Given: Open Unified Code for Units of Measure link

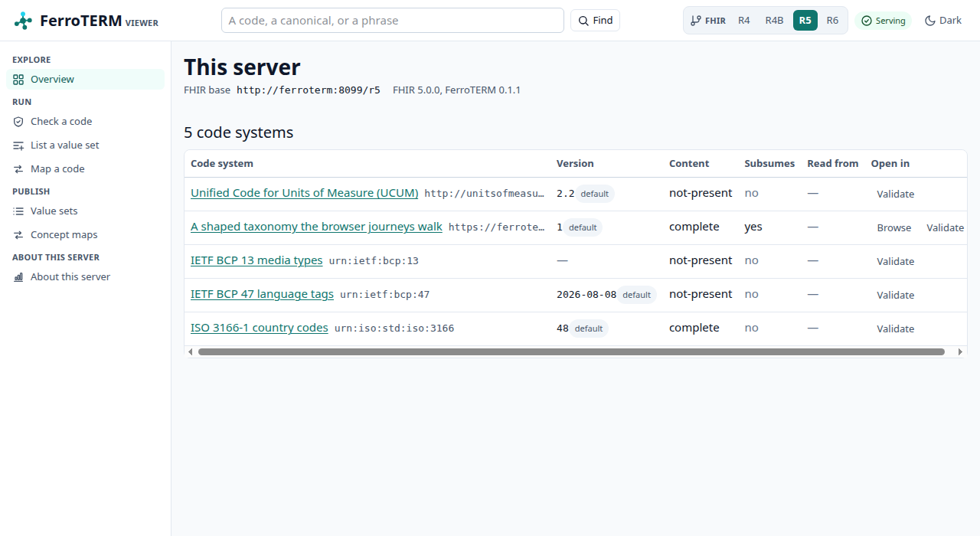Looking at the screenshot, I should coord(305,193).
